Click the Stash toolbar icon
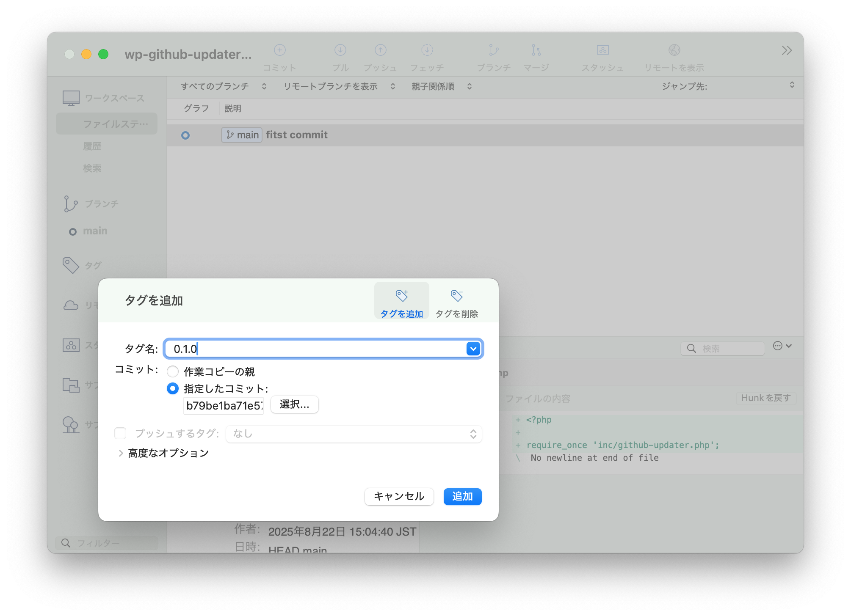Image resolution: width=851 pixels, height=616 pixels. click(602, 50)
